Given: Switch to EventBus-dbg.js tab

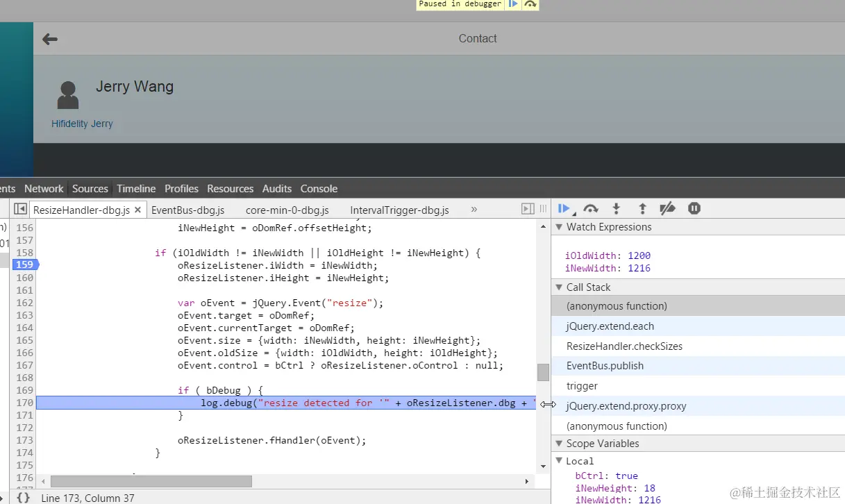Looking at the screenshot, I should click(187, 210).
